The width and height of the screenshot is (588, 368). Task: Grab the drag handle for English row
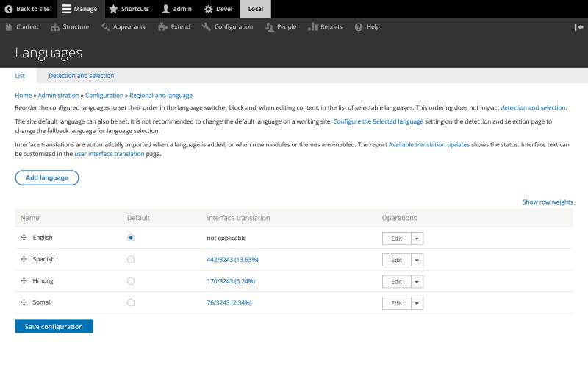[24, 237]
